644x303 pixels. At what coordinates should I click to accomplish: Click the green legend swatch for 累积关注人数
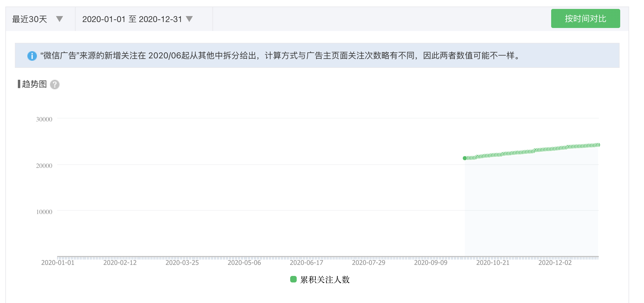click(x=293, y=279)
